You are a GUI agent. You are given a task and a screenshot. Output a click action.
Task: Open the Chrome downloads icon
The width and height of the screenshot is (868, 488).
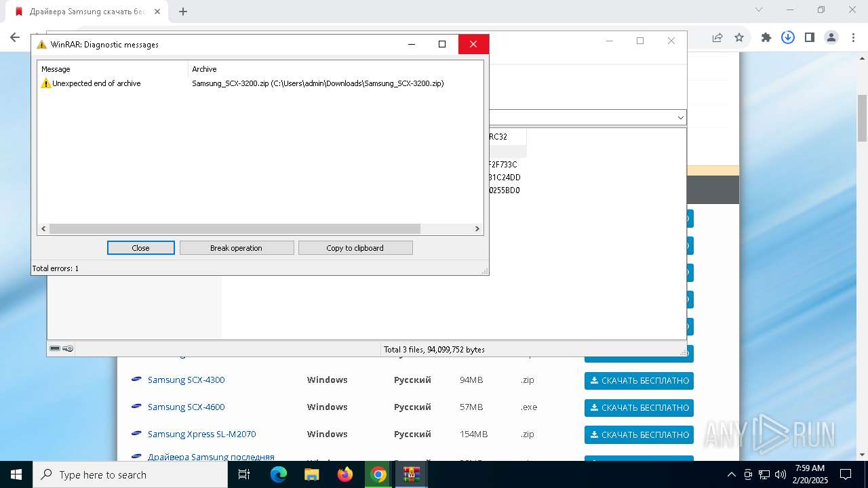coord(788,38)
